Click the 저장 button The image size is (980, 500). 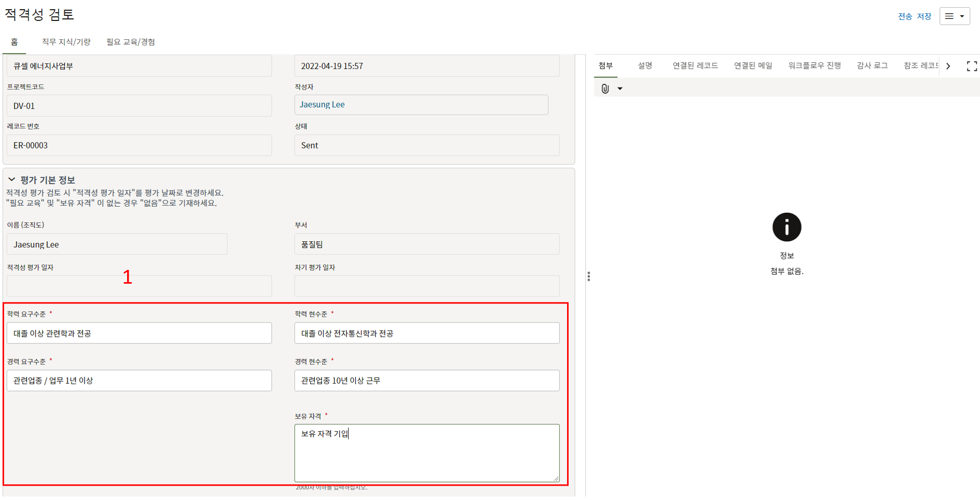[924, 16]
